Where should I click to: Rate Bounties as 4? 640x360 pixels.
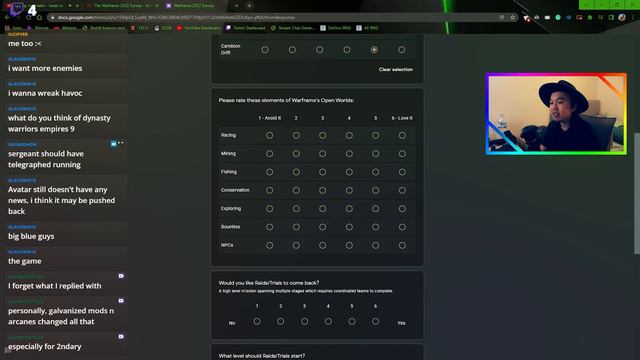(349, 227)
